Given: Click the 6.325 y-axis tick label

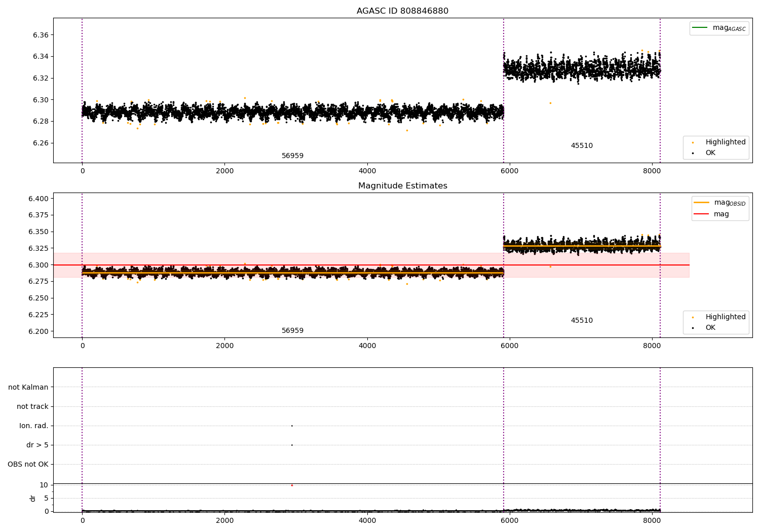Looking at the screenshot, I should (x=39, y=248).
